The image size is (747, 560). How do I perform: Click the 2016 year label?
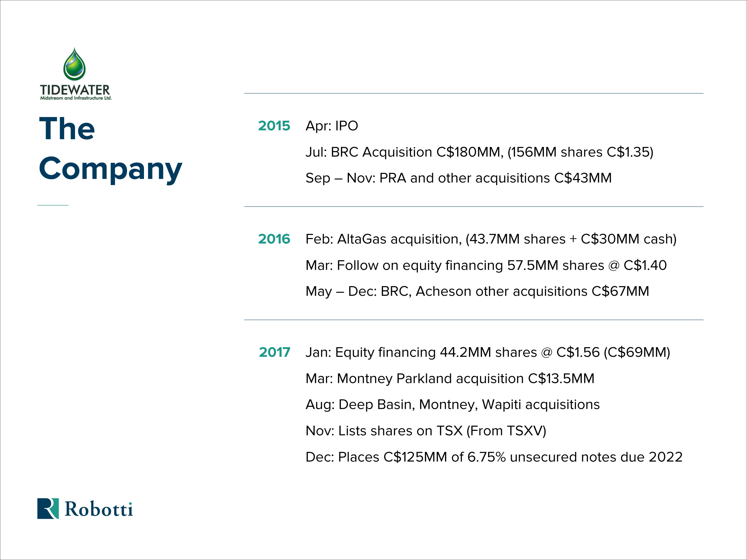click(274, 239)
